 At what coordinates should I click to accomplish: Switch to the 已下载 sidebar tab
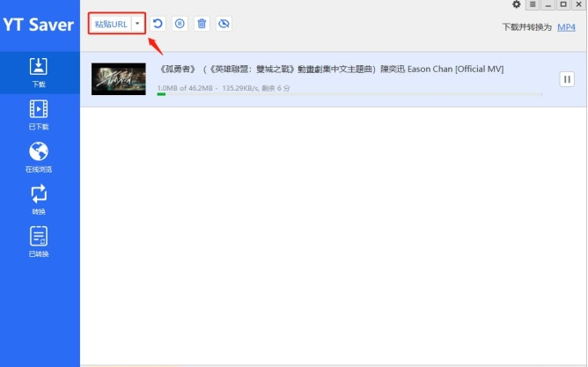(39, 114)
